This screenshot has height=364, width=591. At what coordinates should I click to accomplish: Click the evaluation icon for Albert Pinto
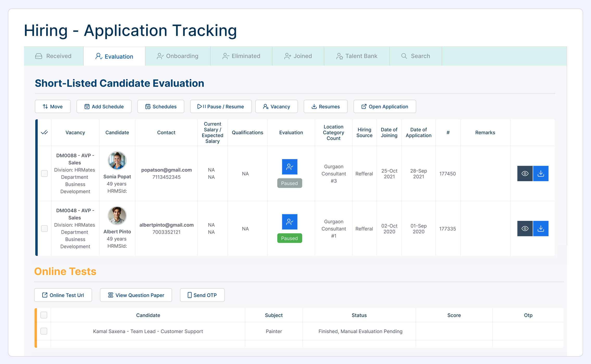coord(290,222)
